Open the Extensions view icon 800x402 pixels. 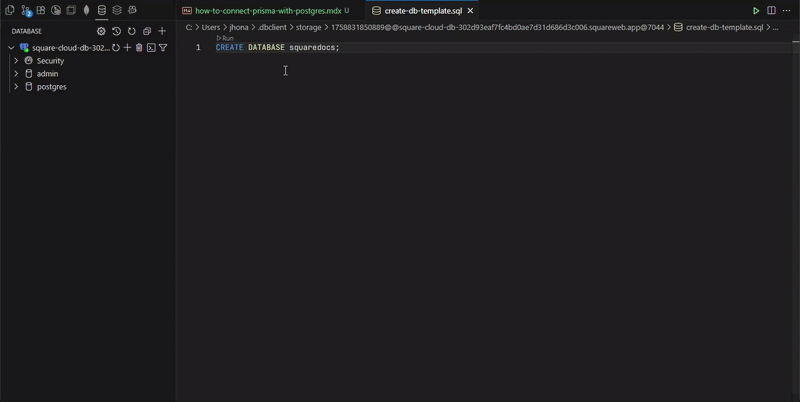point(41,10)
